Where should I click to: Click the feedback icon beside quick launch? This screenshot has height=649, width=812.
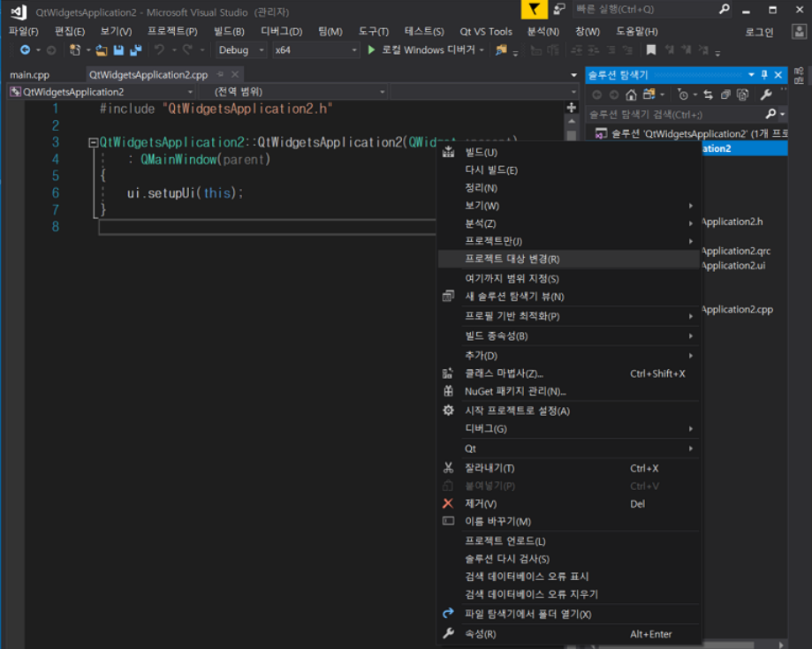(559, 10)
